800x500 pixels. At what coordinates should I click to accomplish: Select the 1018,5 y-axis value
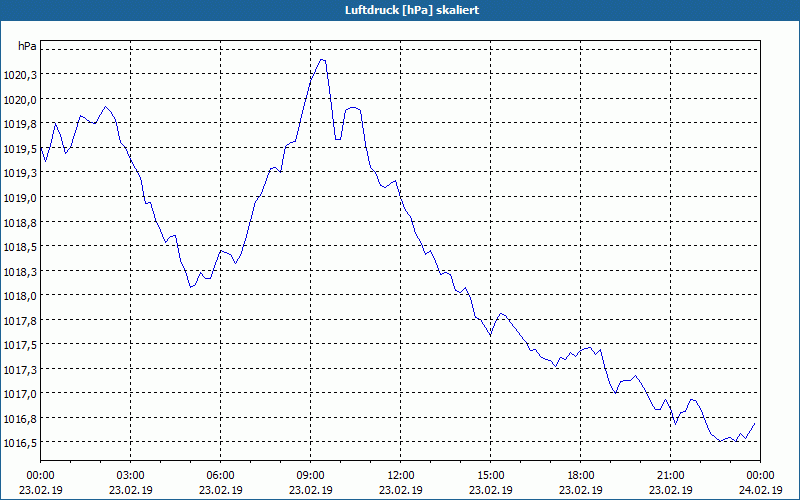pyautogui.click(x=20, y=247)
